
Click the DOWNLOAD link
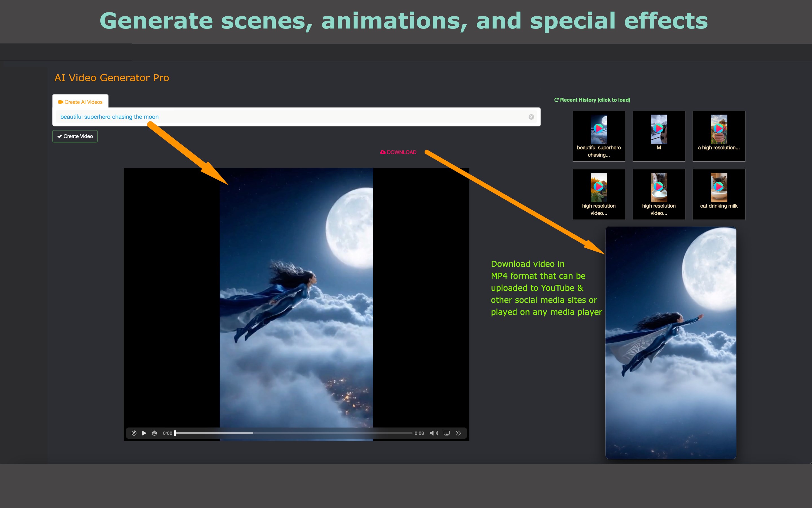(398, 152)
